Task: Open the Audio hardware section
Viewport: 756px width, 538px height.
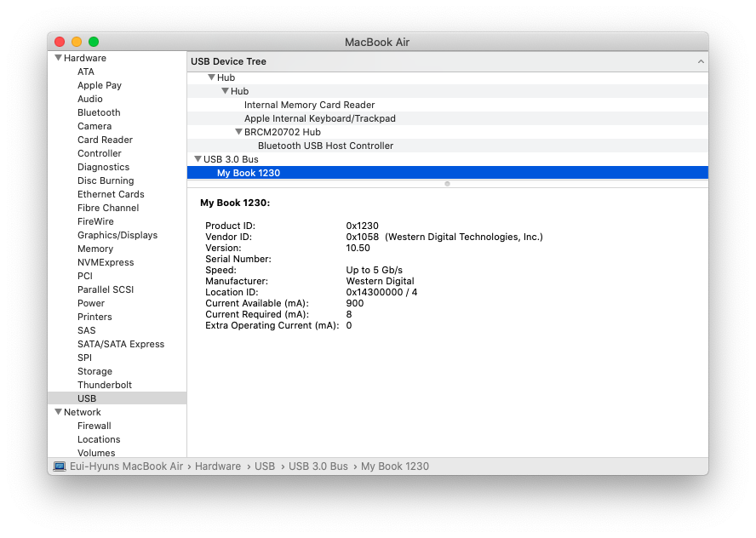Action: [x=90, y=99]
